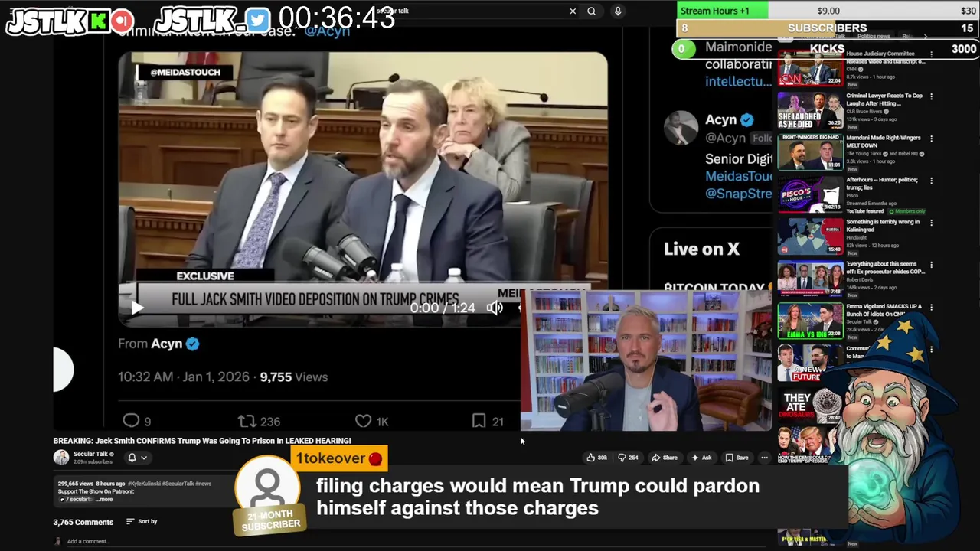Like the video showing 30k likes
The height and width of the screenshot is (551, 980).
coord(596,458)
